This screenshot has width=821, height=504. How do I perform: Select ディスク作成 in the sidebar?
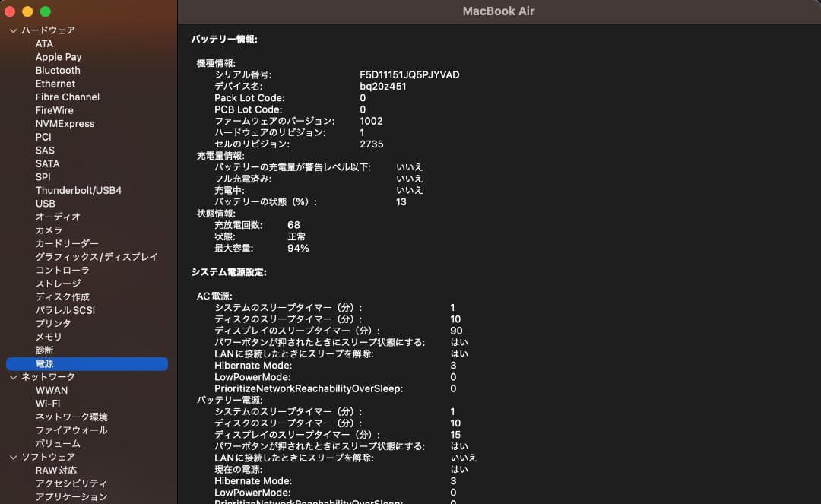62,296
